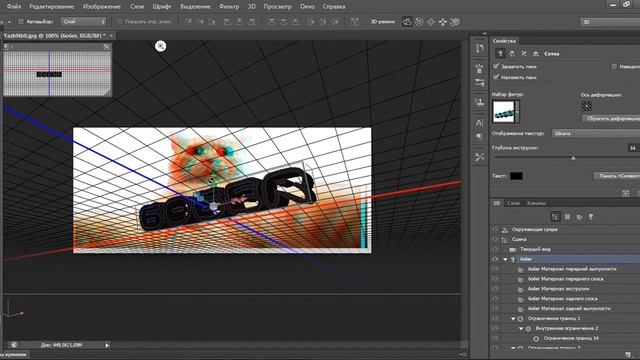Click the History panel icon in side dock
The image size is (640, 360).
(480, 49)
